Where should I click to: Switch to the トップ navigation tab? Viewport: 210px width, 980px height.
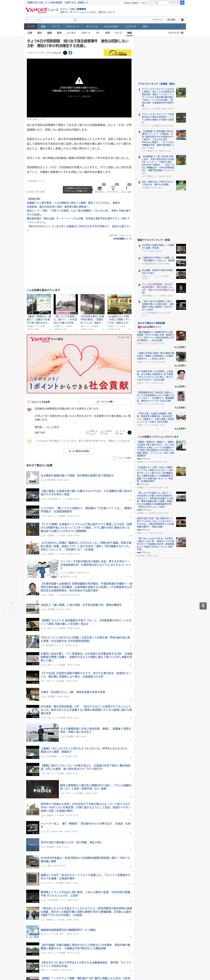[31, 27]
